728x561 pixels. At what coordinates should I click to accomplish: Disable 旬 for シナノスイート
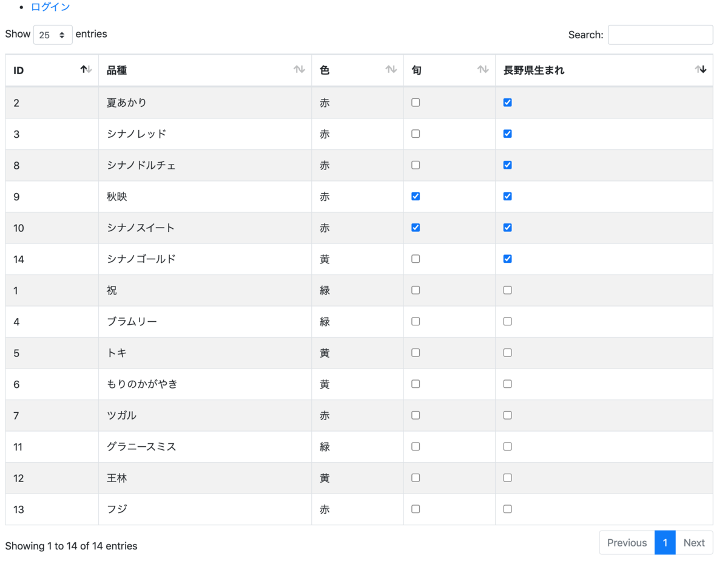[x=415, y=227]
